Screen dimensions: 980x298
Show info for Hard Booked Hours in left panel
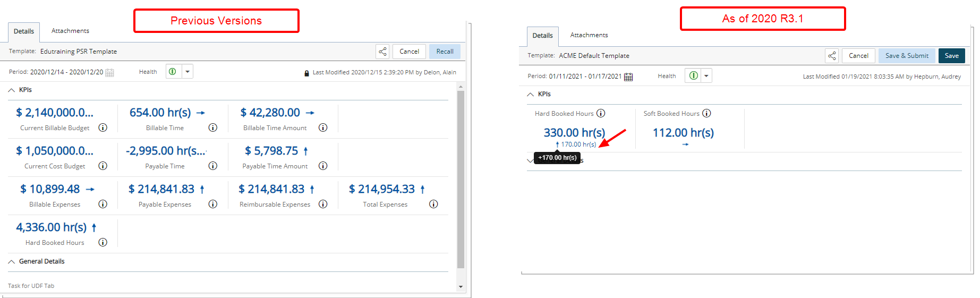coord(103,242)
